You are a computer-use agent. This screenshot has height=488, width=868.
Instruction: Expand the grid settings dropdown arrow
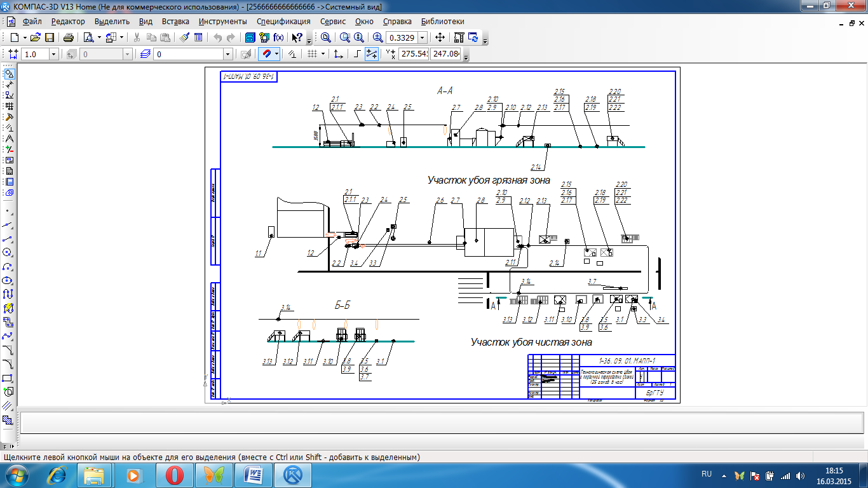point(323,54)
